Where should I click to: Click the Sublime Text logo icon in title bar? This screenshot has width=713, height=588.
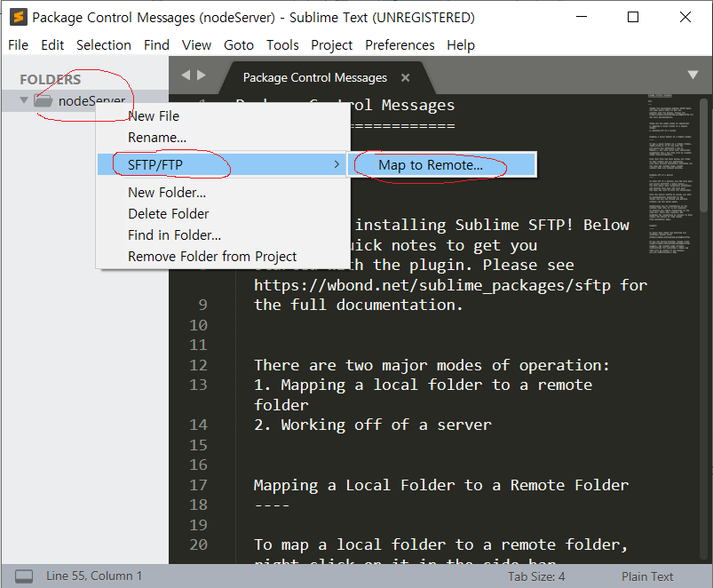19,17
